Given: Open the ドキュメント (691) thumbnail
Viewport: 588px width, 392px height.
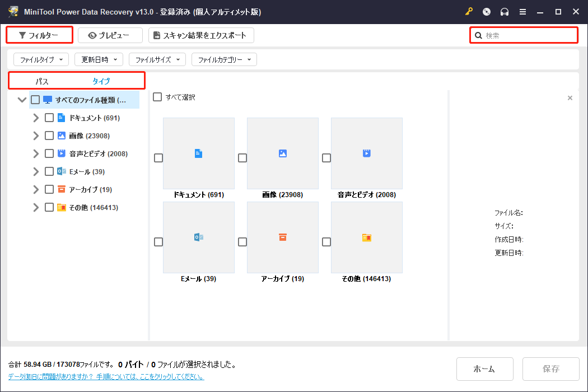Looking at the screenshot, I should 199,153.
